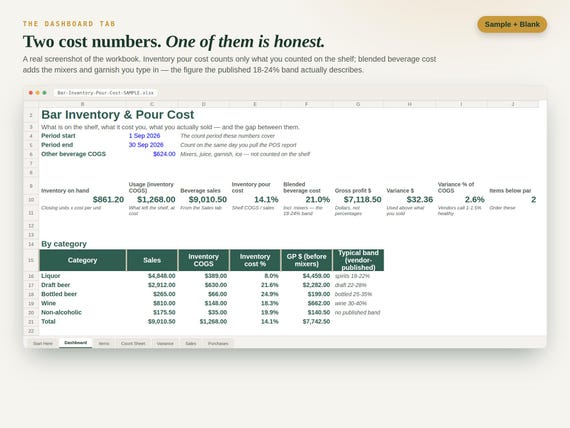
Task: Select the Liquor category row label
Action: (51, 276)
